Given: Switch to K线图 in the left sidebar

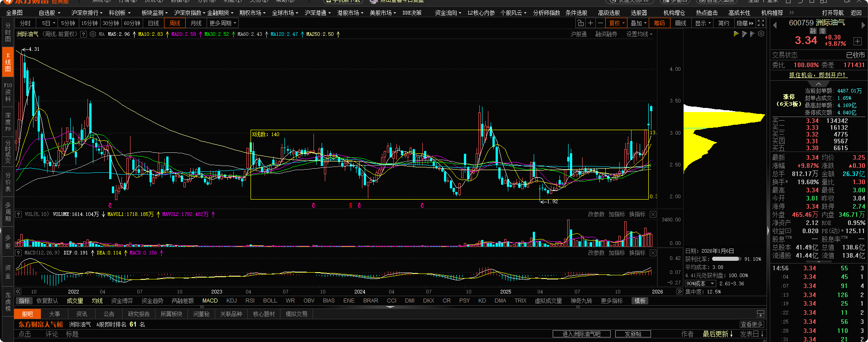Looking at the screenshot, I should point(8,62).
